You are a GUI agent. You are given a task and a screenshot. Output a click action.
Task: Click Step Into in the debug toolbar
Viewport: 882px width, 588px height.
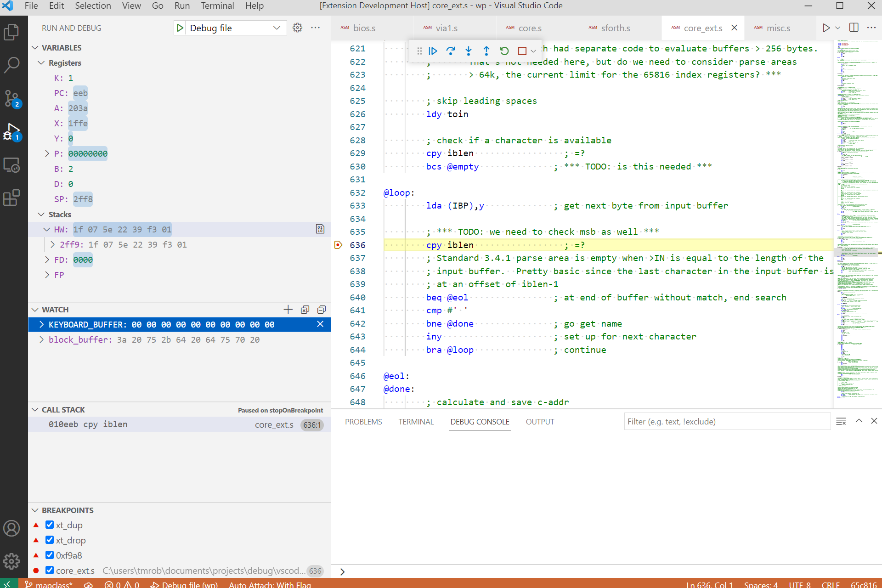[469, 51]
